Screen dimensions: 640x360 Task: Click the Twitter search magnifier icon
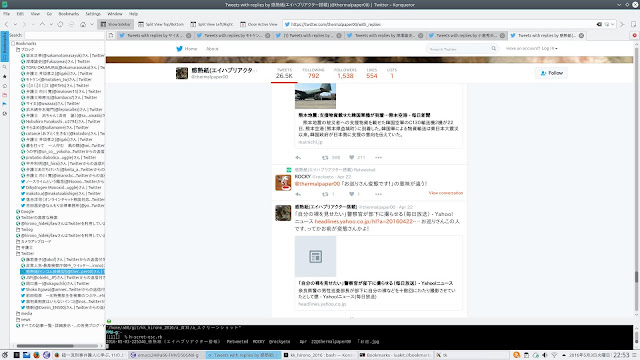[x=493, y=49]
